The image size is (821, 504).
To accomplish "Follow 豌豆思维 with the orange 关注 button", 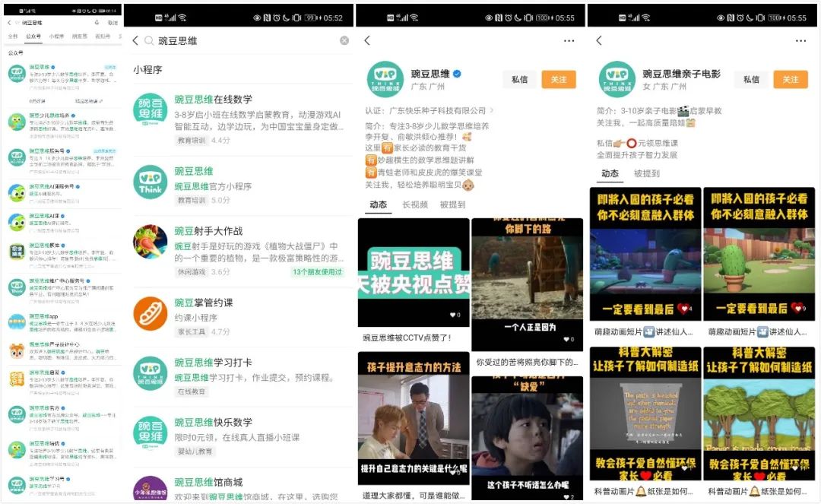I will (x=559, y=80).
